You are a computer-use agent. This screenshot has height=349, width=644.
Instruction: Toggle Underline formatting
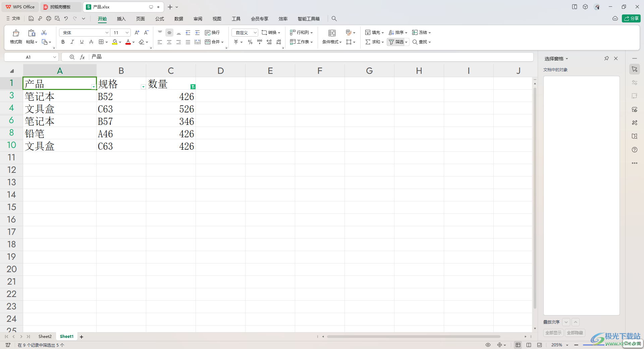(x=82, y=42)
